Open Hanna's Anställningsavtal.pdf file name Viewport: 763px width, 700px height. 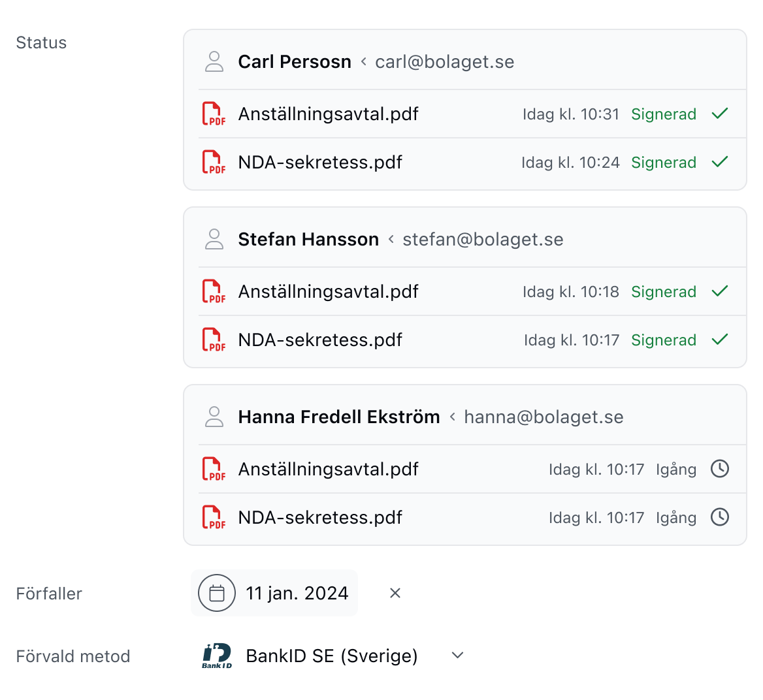point(328,469)
